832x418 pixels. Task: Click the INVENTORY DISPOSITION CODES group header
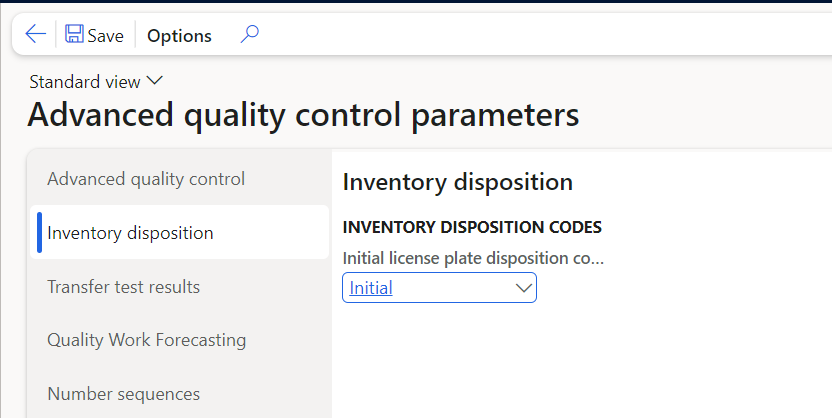(x=472, y=228)
